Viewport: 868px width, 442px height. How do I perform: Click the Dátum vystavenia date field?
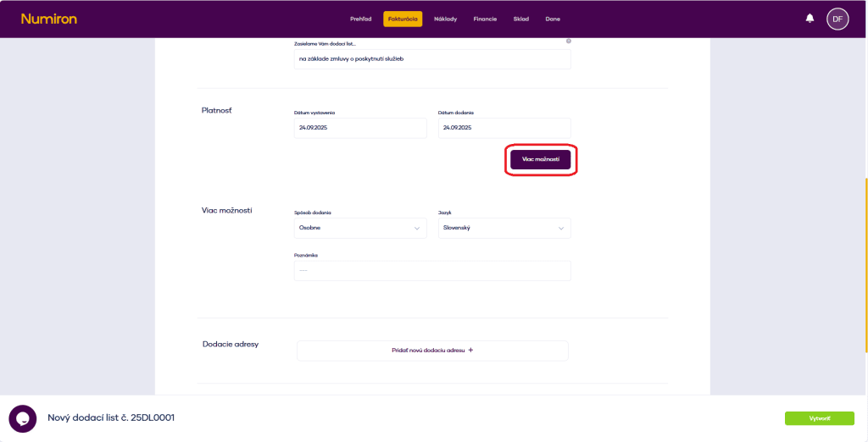tap(359, 128)
